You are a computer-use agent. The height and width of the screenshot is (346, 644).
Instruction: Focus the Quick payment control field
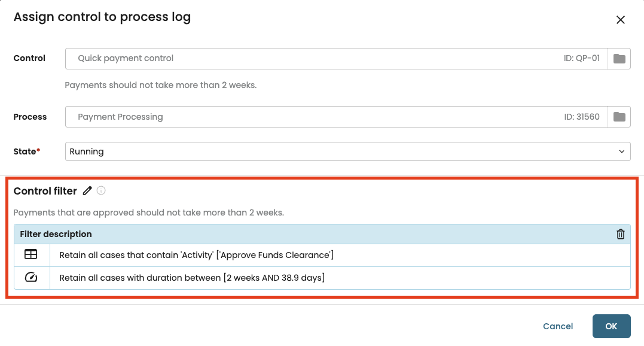tap(336, 58)
